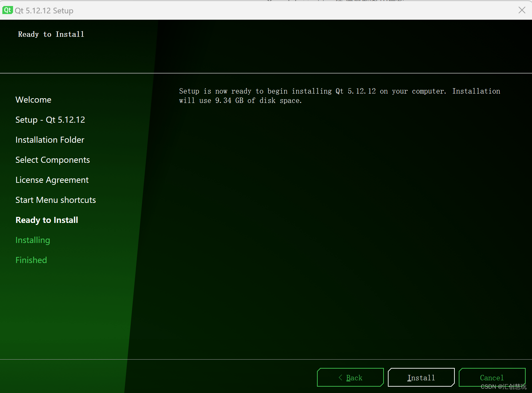Screen dimensions: 532x393
Task: Click the 'Qt 5.12.12 Setup' window title
Action: pyautogui.click(x=44, y=11)
